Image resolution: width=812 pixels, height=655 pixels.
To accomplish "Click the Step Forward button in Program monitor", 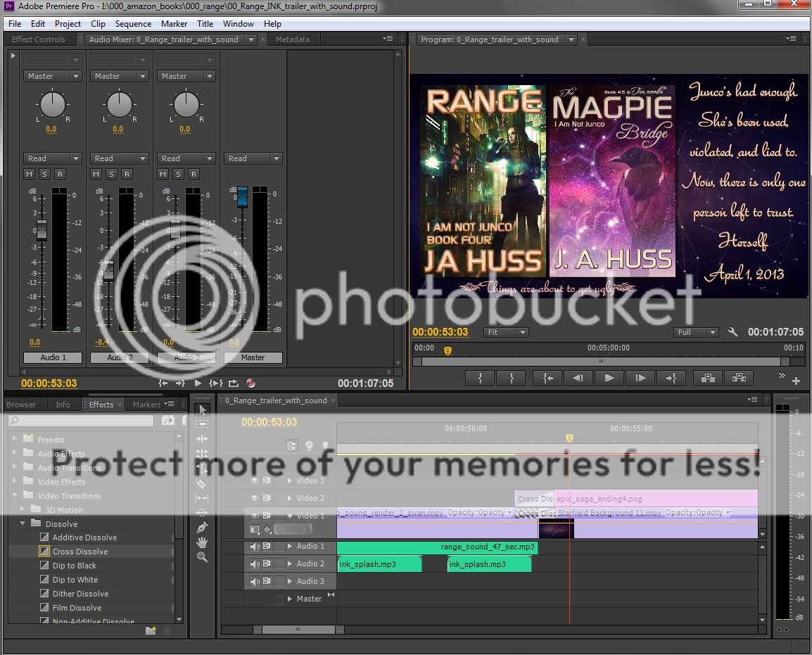I will point(640,379).
